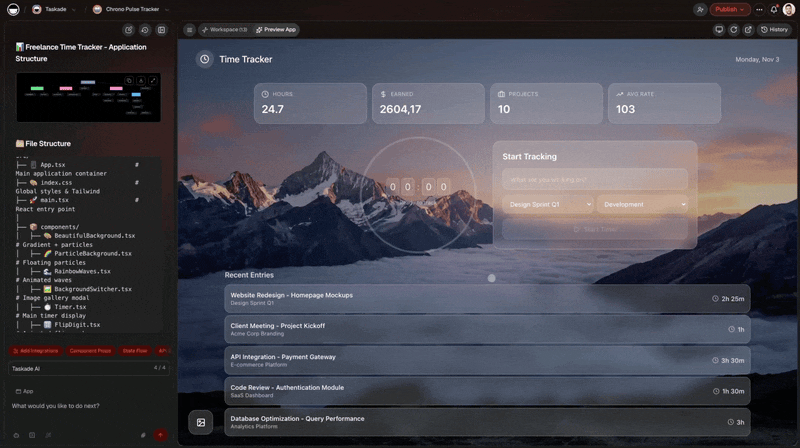Send the chat message with arrow button
The height and width of the screenshot is (448, 800).
click(x=160, y=435)
